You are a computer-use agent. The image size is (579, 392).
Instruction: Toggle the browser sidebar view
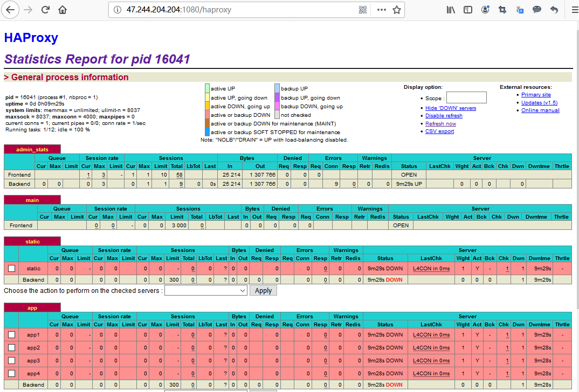click(468, 10)
